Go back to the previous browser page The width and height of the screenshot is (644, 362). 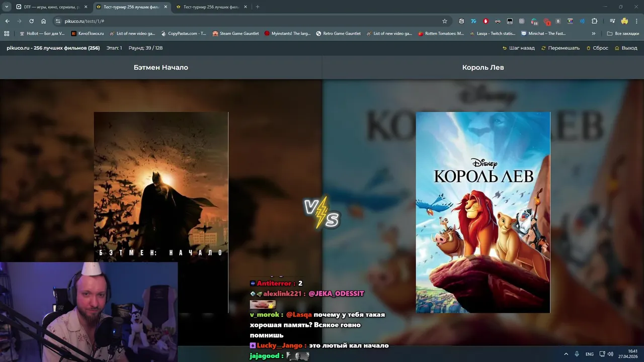tap(7, 21)
